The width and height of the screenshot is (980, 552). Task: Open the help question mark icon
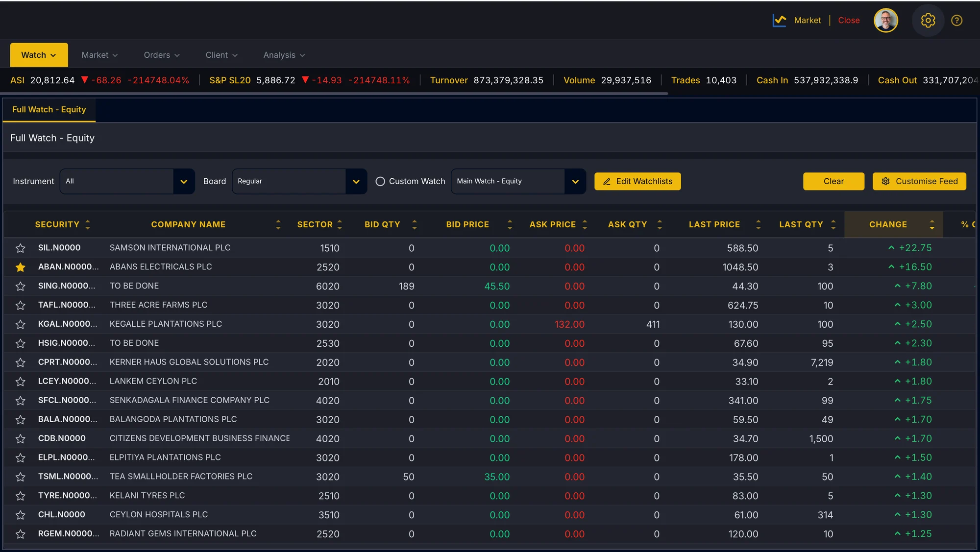click(956, 20)
